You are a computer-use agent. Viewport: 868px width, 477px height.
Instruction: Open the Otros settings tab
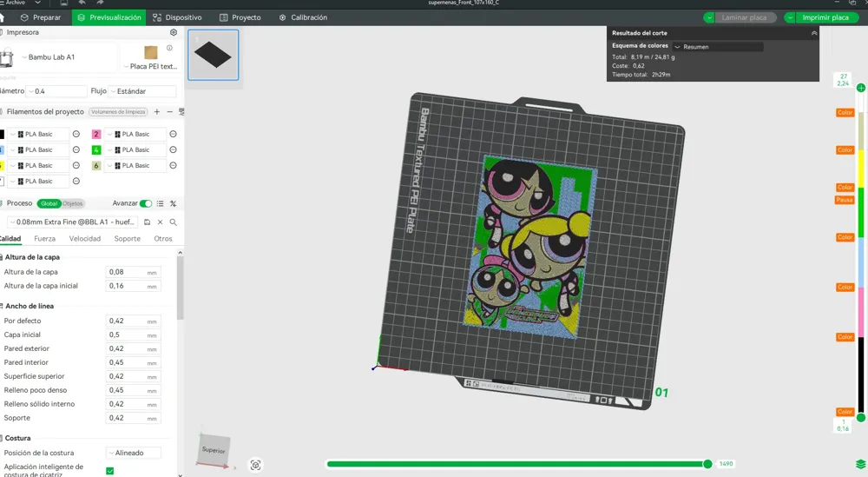(x=163, y=239)
